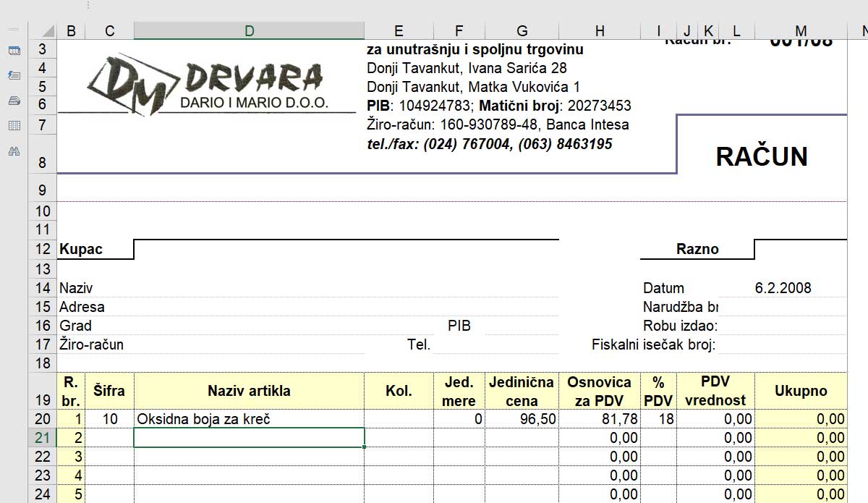Viewport: 868px width, 503px height.
Task: Click the lightning bolt icon in the sidebar
Action: click(14, 75)
